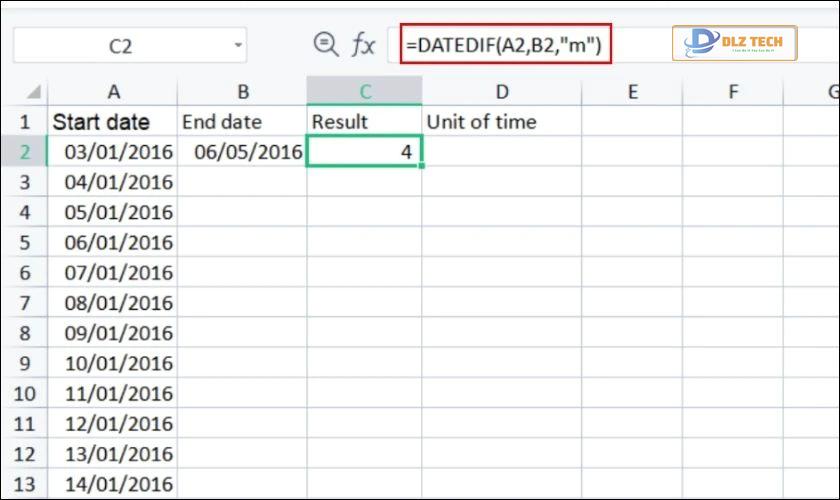Select empty cell B3 below 06/05/2016
The width and height of the screenshot is (840, 500).
coord(242,182)
